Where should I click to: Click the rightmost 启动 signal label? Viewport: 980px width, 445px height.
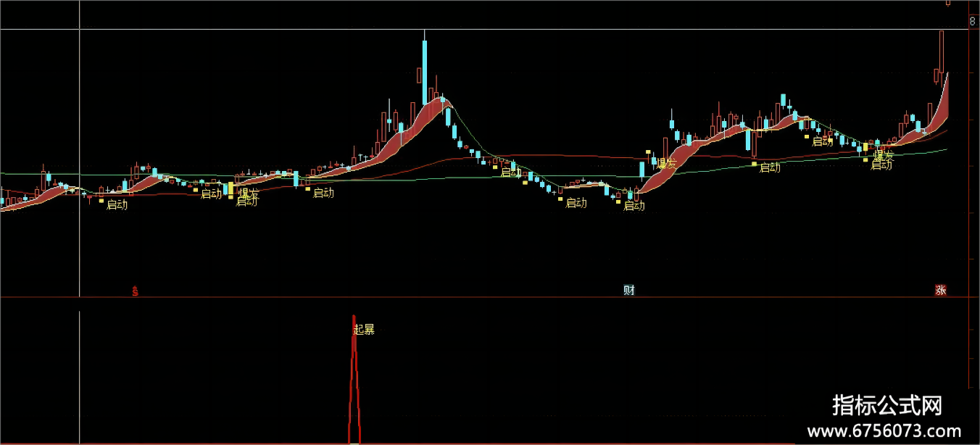point(881,165)
